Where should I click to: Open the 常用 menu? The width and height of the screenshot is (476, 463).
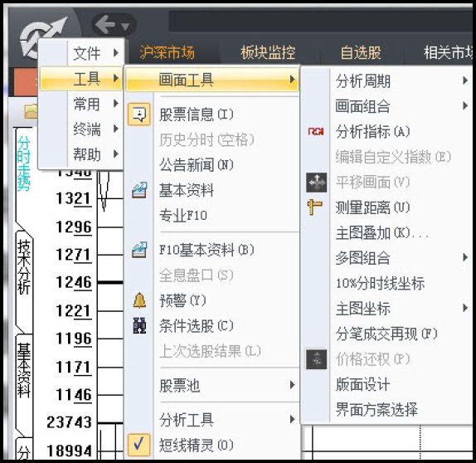click(81, 104)
